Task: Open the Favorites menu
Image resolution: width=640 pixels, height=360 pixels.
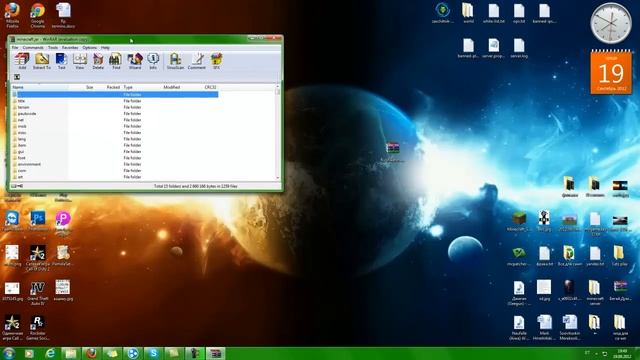Action: [70, 48]
